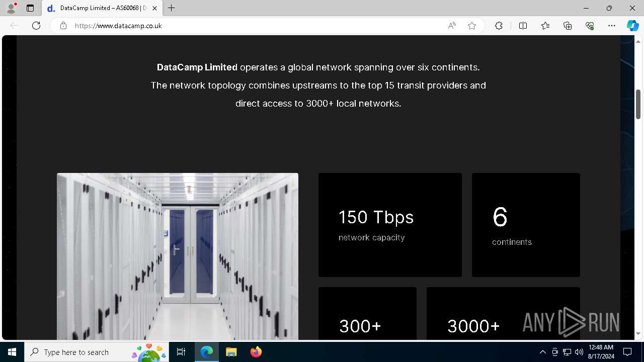Click the 150 Tbps network capacity card

pyautogui.click(x=390, y=225)
